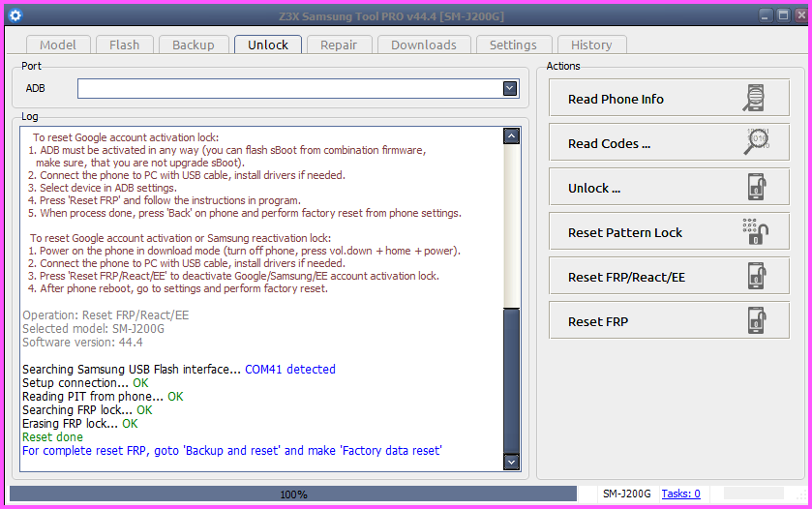Click the log scroll up arrow
The width and height of the screenshot is (812, 509).
tap(511, 136)
